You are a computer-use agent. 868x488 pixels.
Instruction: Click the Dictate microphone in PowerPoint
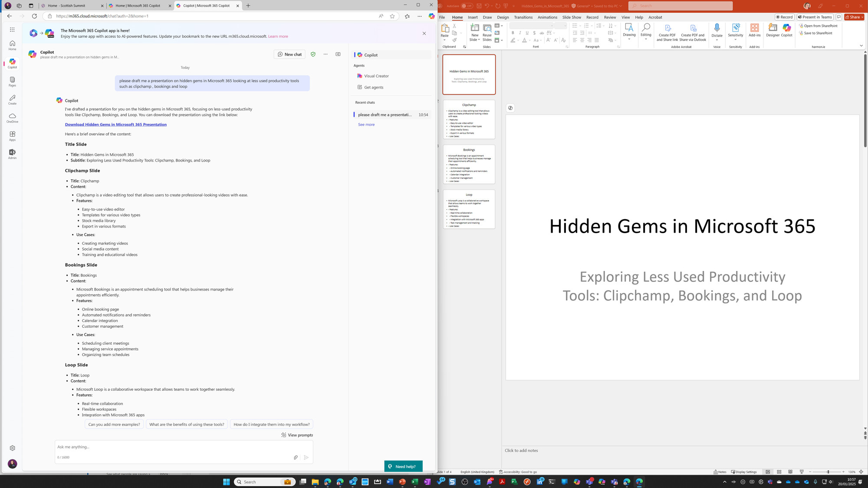tap(717, 33)
